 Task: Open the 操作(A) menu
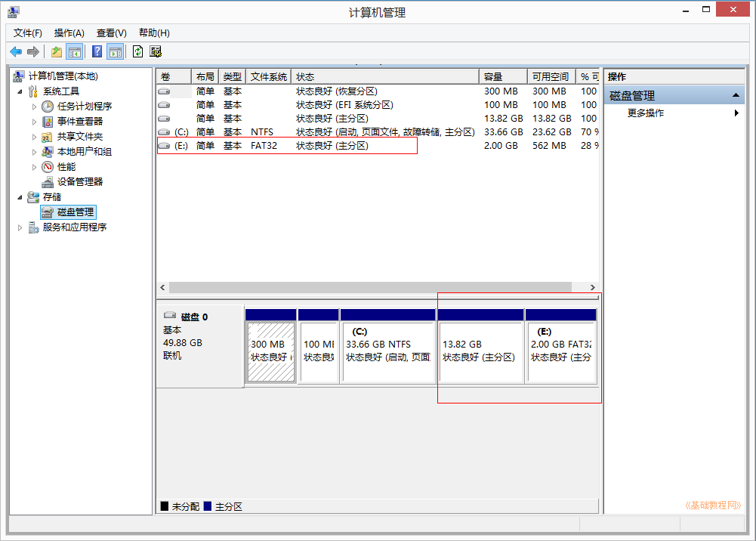click(68, 33)
